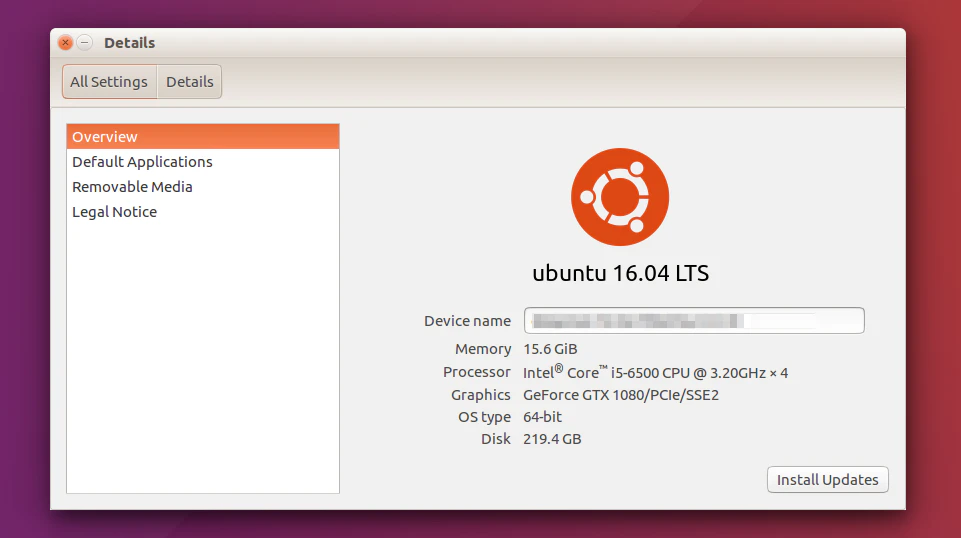Select Overview in the sidebar
Viewport: 961px width, 538px height.
point(203,137)
